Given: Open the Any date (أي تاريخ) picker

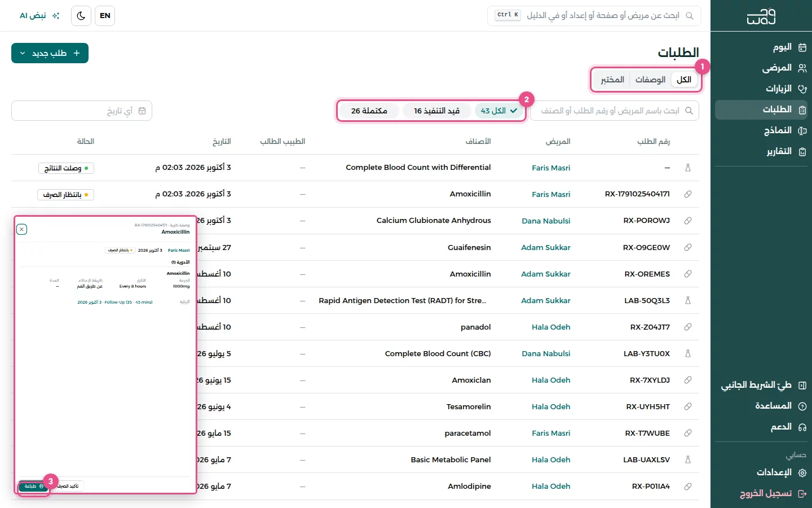Looking at the screenshot, I should [x=82, y=111].
